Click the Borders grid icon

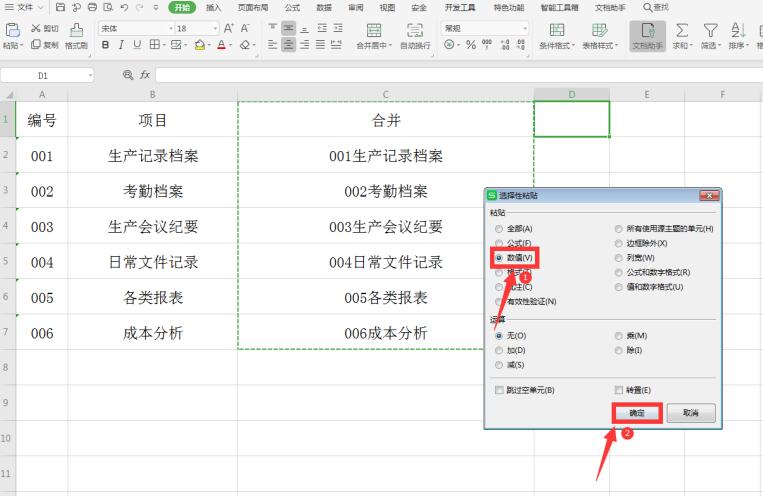[155, 45]
